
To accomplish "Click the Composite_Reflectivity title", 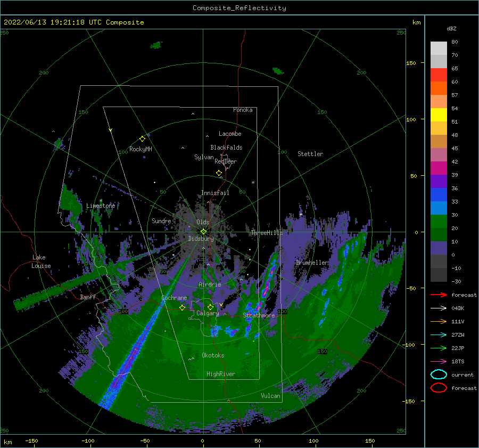I will tap(239, 8).
